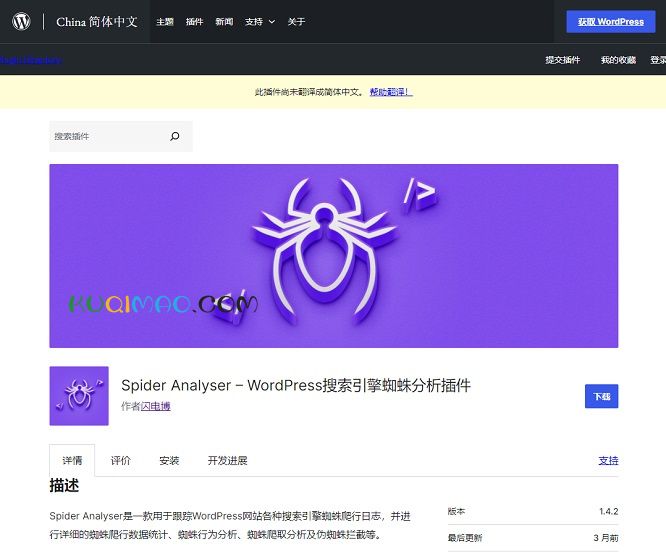Switch to the 开发进展 tab
Image resolution: width=666 pixels, height=557 pixels.
(228, 461)
